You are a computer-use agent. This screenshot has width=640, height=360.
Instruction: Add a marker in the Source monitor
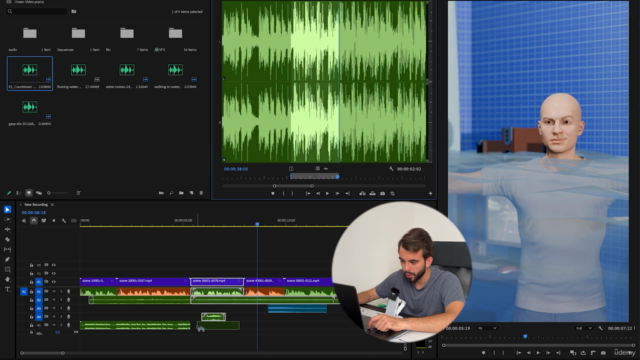pyautogui.click(x=273, y=193)
